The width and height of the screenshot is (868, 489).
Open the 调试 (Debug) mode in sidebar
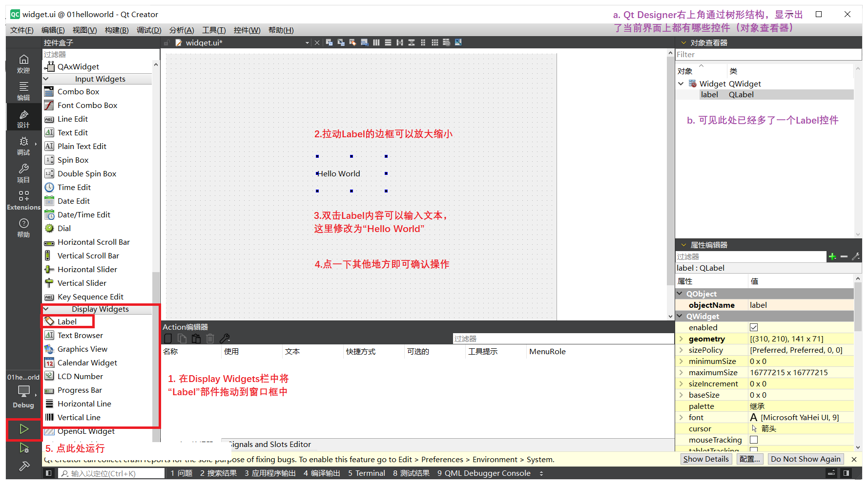pos(23,146)
